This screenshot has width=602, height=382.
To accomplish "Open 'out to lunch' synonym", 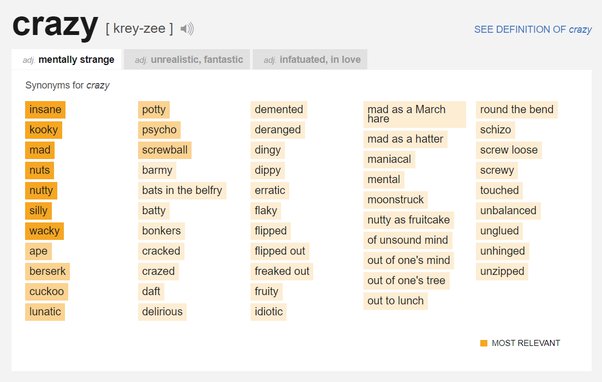I will (395, 301).
